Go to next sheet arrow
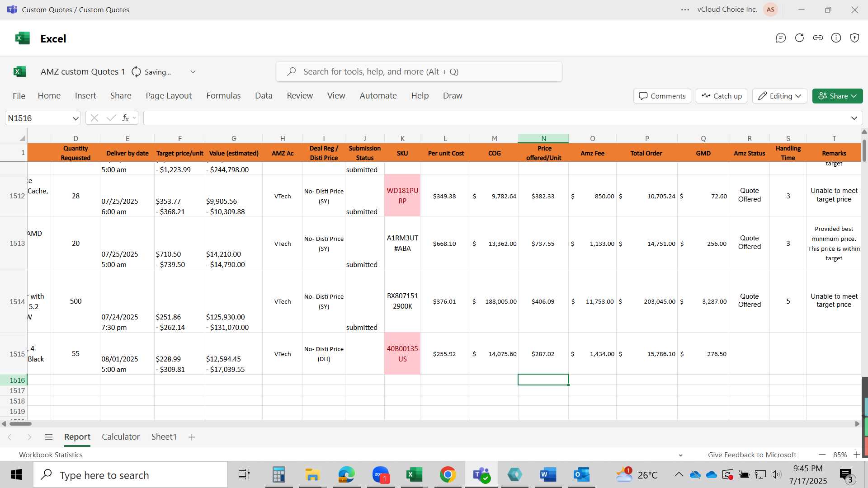 pos(29,437)
